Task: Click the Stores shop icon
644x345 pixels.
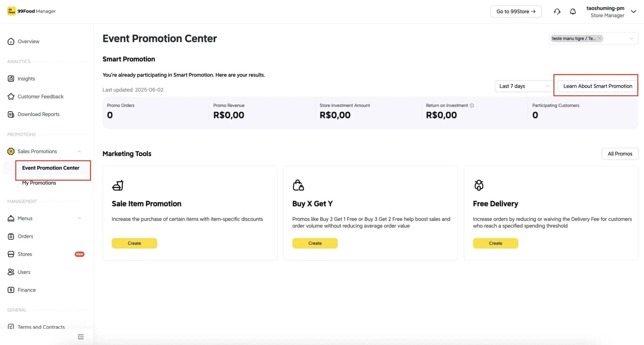Action: coord(11,254)
